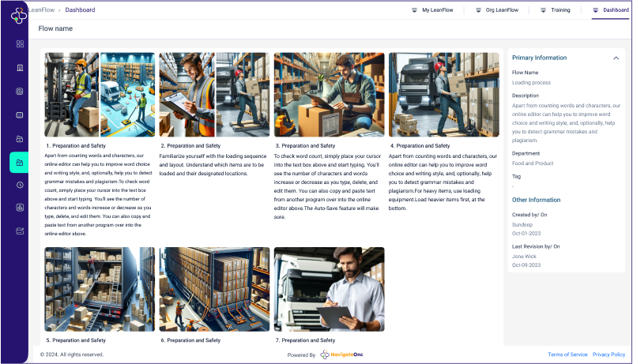Open step 1 forklift warehouse thumbnail
This screenshot has height=364, width=633.
click(99, 95)
